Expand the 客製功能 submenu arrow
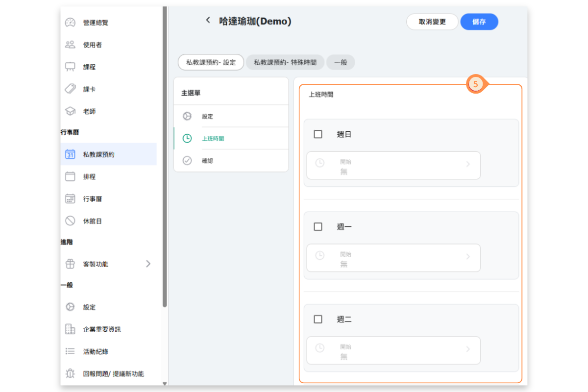Viewport: 588px width, 392px height. click(148, 264)
